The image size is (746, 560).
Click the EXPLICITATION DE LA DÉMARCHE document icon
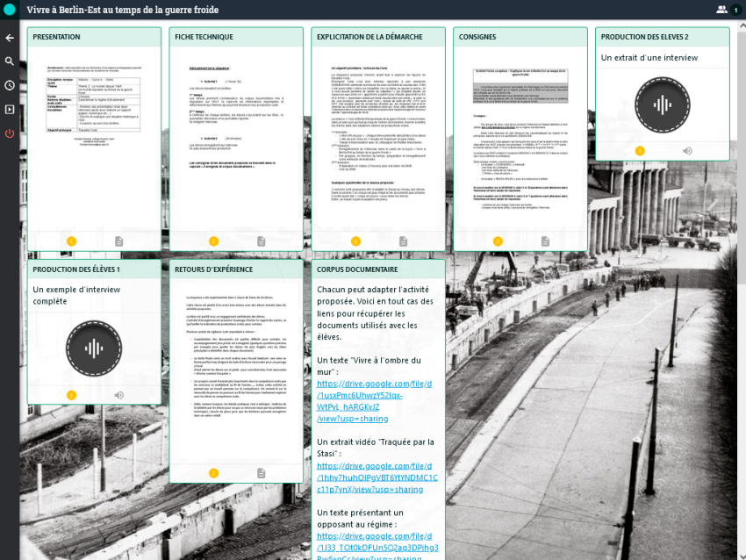pyautogui.click(x=403, y=241)
